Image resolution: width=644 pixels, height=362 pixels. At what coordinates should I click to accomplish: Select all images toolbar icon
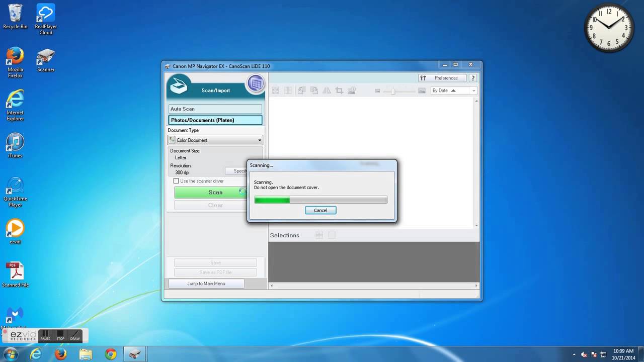(276, 90)
